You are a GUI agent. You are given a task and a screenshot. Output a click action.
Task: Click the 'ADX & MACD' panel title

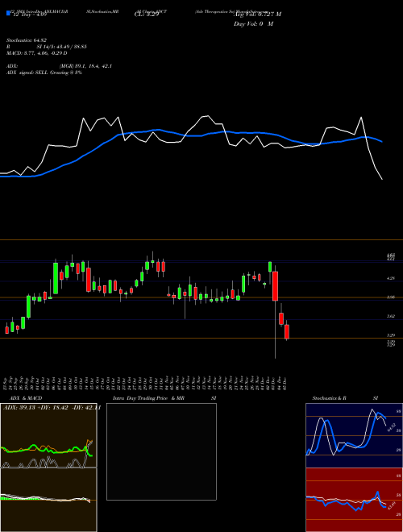tap(26, 398)
